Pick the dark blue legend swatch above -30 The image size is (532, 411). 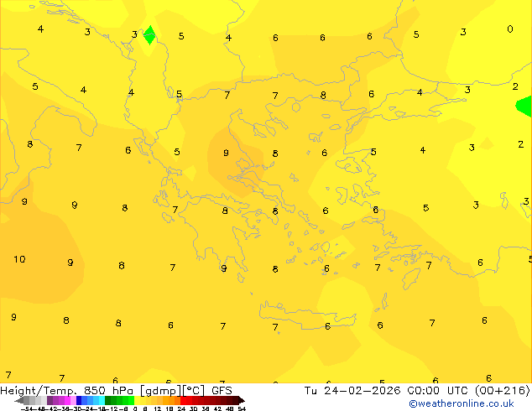(x=79, y=400)
